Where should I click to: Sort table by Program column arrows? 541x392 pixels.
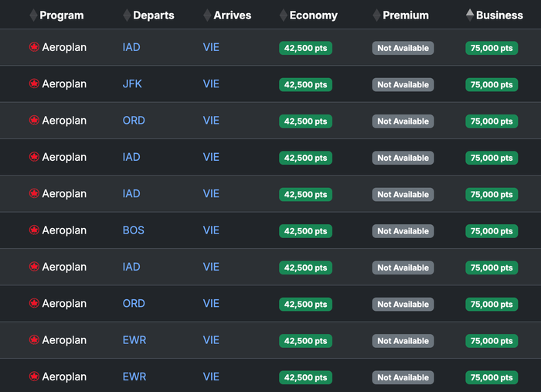click(x=33, y=15)
